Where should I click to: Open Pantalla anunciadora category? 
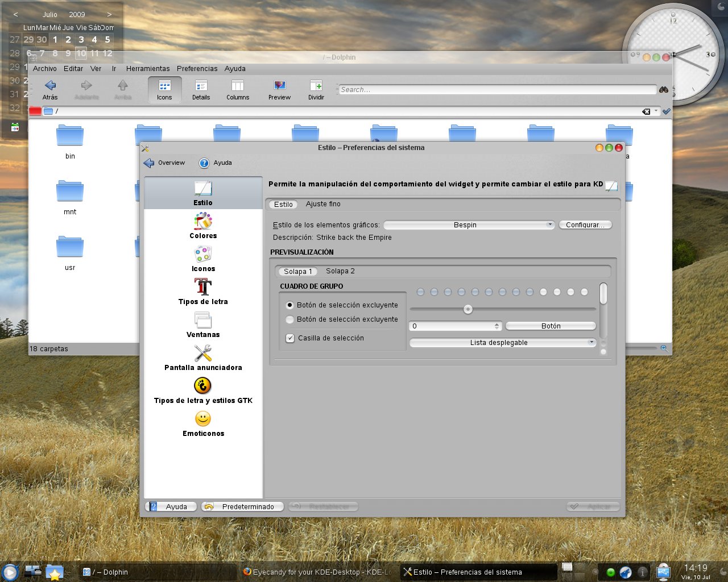203,357
